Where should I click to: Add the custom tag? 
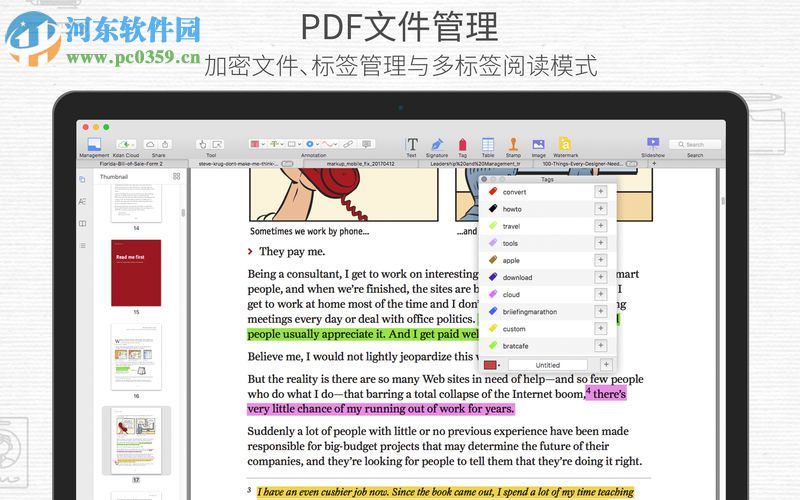[x=601, y=329]
